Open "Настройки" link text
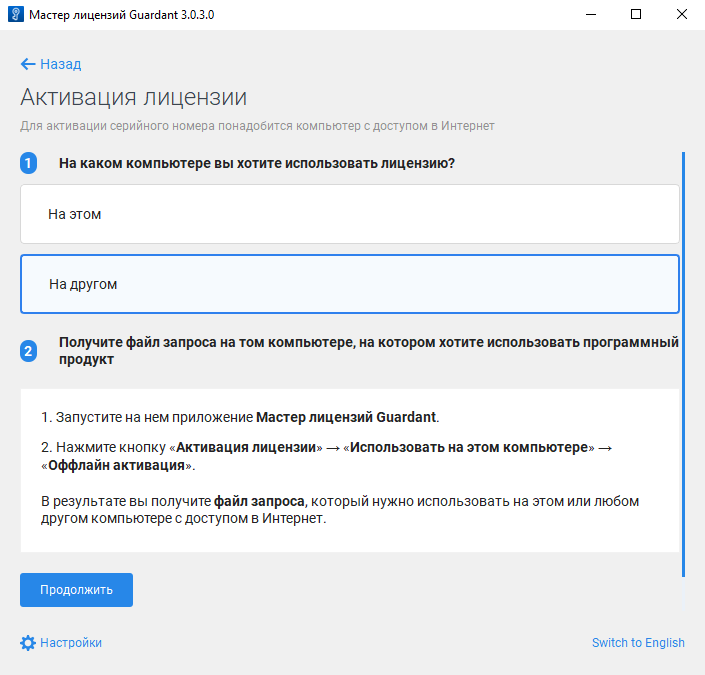This screenshot has height=675, width=705. click(x=70, y=643)
